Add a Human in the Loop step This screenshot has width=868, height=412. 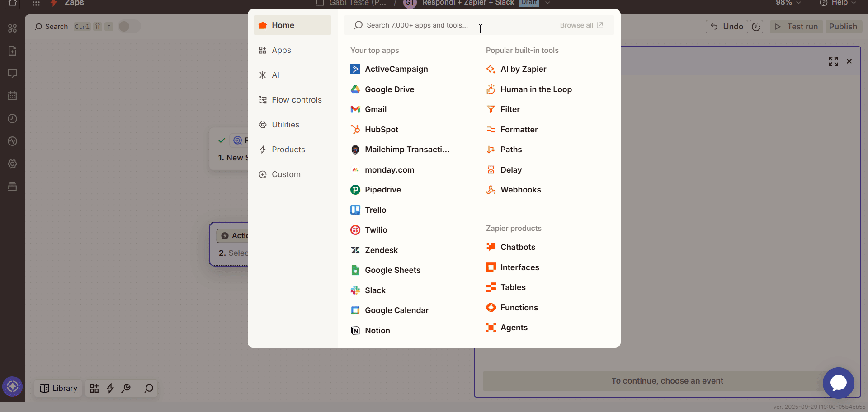point(529,89)
